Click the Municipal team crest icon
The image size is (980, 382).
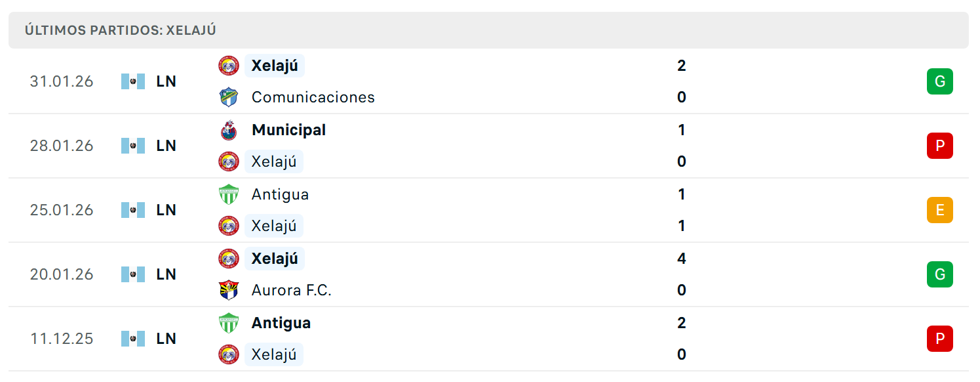click(229, 130)
